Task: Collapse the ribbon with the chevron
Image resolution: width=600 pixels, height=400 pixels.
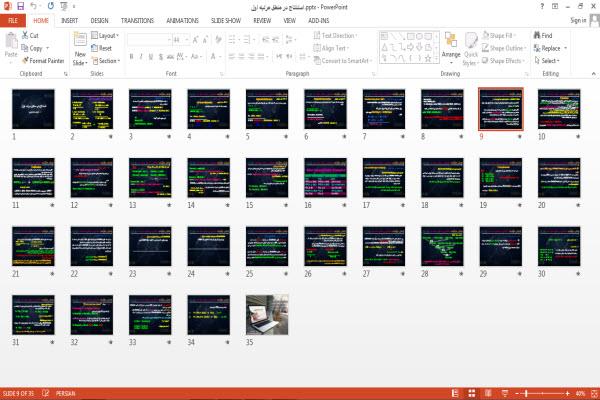Action: 593,73
